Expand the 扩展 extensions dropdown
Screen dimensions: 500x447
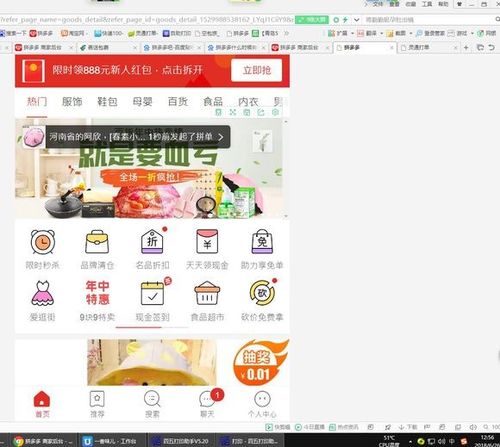(x=352, y=33)
